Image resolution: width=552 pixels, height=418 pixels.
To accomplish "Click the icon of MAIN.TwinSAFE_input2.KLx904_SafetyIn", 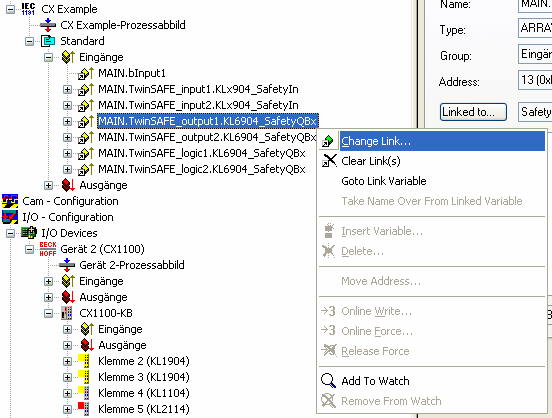I will tap(86, 105).
